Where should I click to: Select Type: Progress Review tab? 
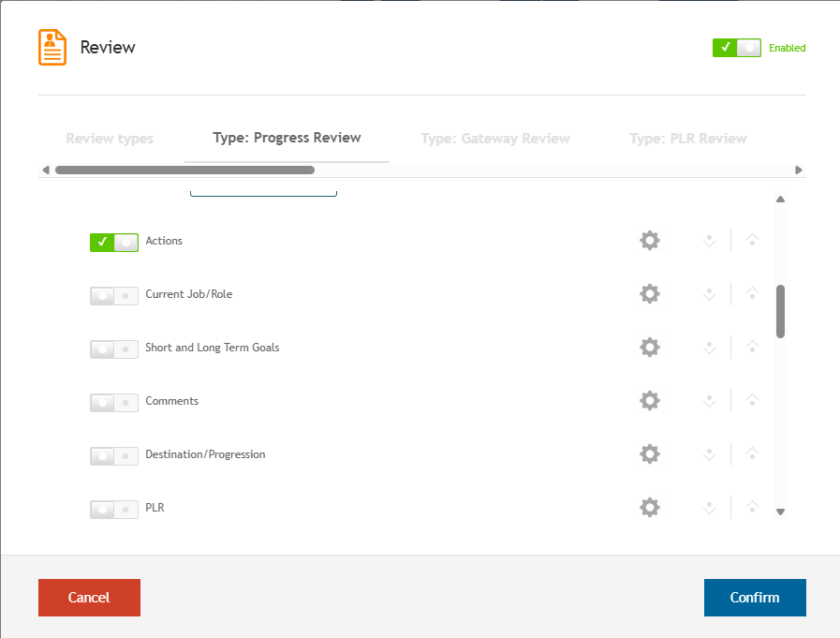click(x=287, y=138)
